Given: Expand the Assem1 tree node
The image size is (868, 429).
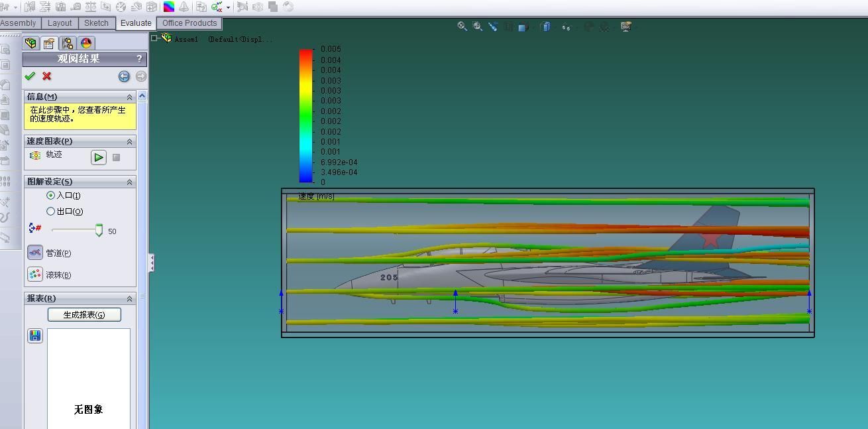Looking at the screenshot, I should (x=154, y=38).
